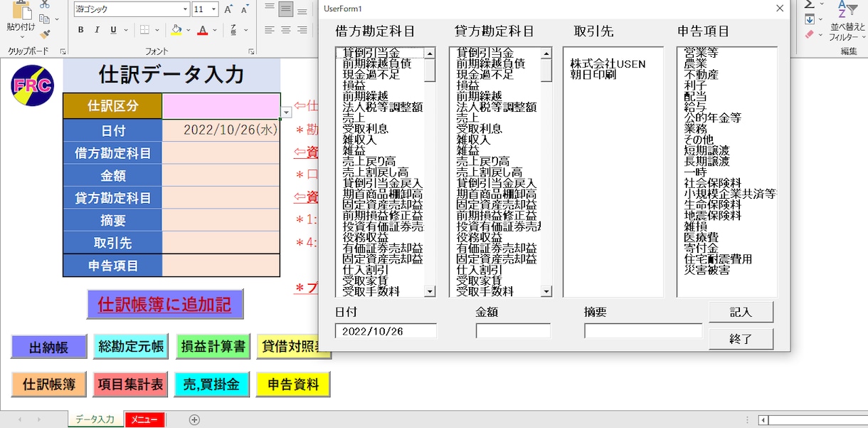
Task: Switch to red メニュー sheet tab
Action: pos(144,419)
